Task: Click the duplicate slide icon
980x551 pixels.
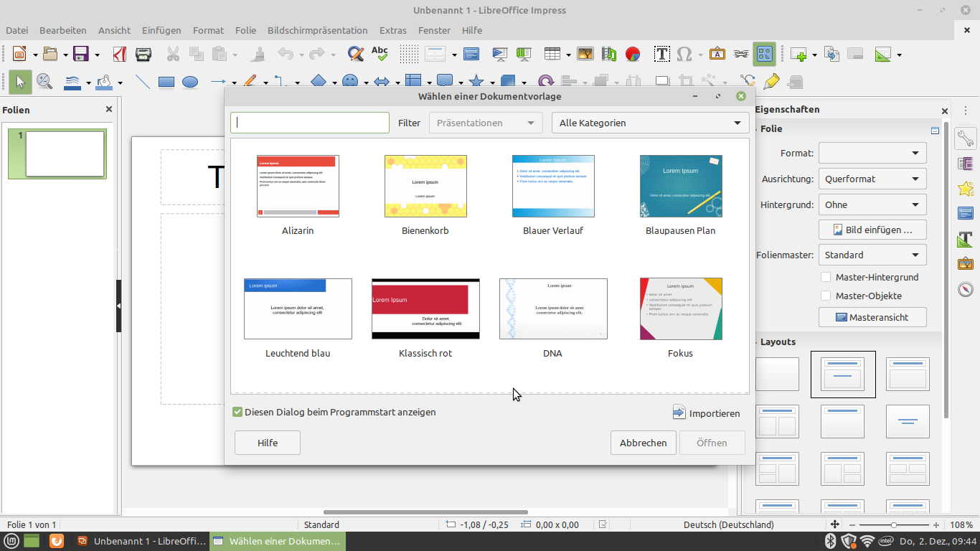Action: click(831, 54)
